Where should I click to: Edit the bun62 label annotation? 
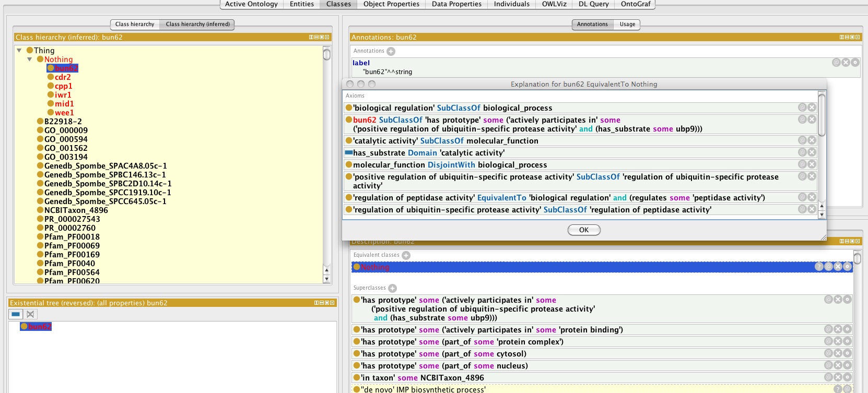pyautogui.click(x=855, y=62)
